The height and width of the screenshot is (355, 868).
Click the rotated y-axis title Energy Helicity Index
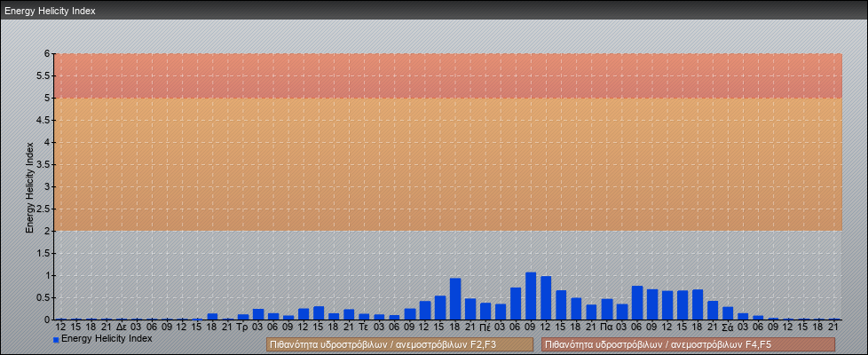pos(29,186)
